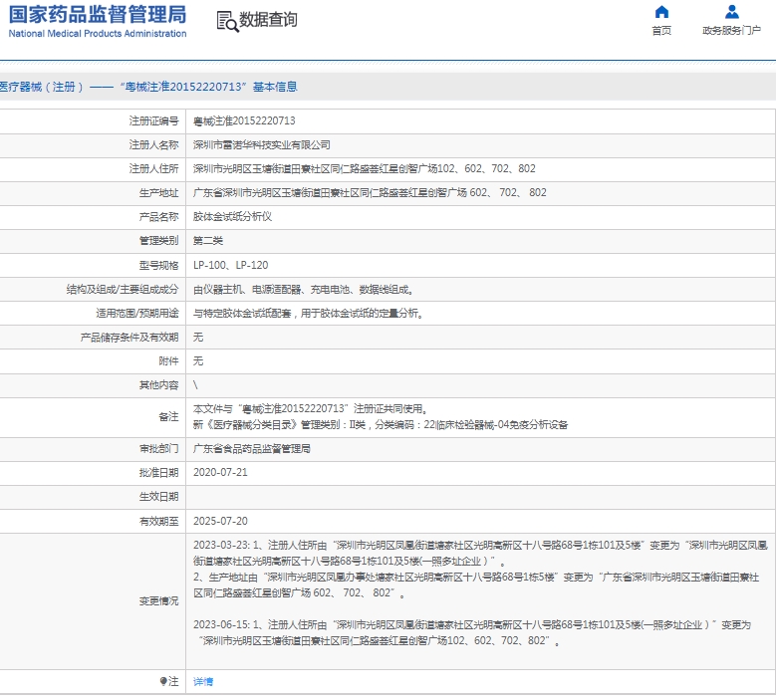Select approval department 广东省食品药品监督管理局
Image resolution: width=776 pixels, height=700 pixels.
(x=251, y=449)
